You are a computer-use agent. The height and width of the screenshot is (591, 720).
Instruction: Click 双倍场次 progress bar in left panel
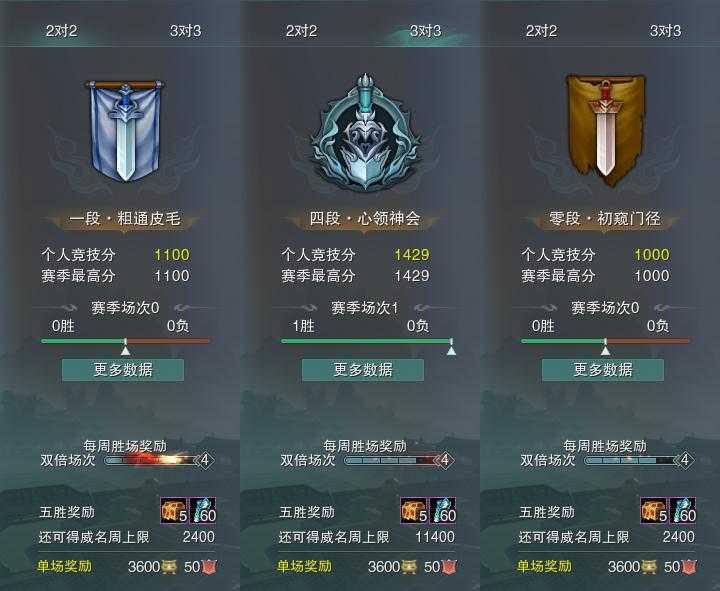point(152,460)
